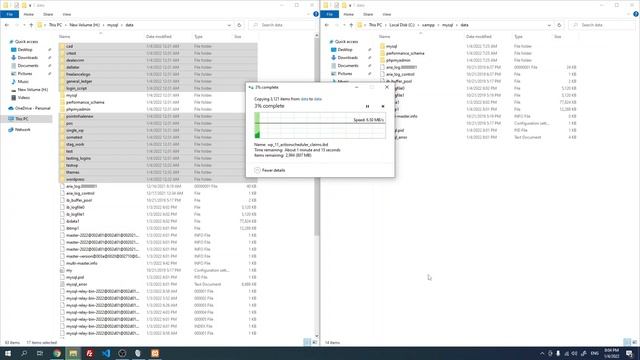Select multi-master.info in left window

point(82,263)
